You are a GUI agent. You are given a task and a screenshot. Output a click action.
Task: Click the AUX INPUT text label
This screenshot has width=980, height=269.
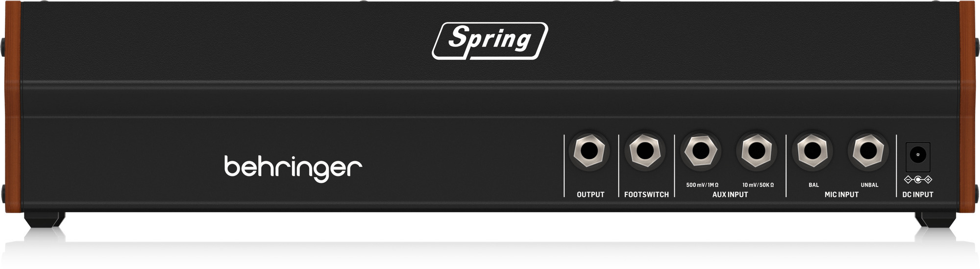tap(730, 195)
